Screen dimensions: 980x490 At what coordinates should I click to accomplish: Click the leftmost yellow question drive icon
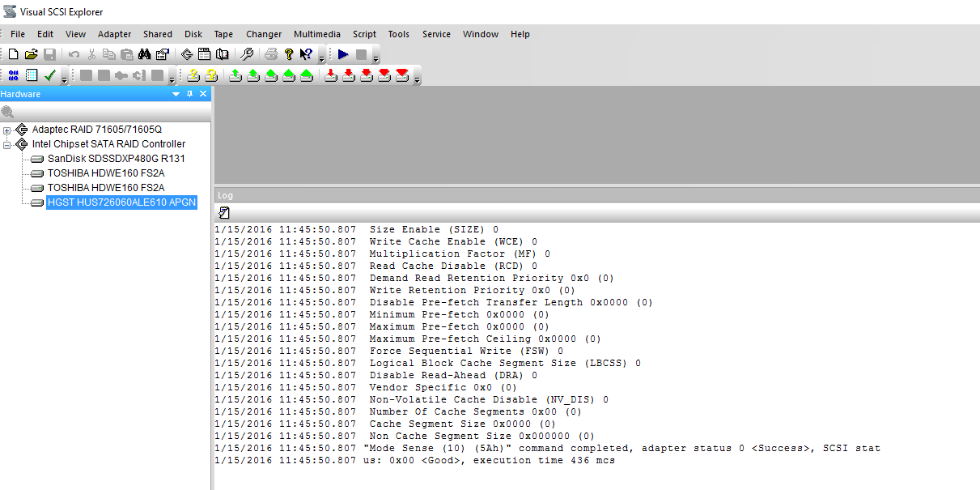tap(193, 75)
